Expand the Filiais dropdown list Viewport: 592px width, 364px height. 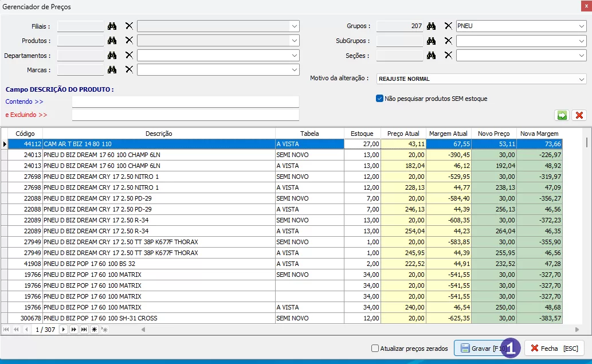coord(294,26)
